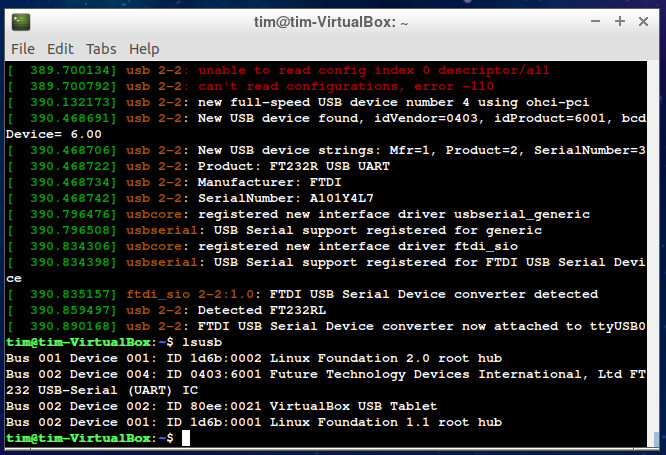
Task: Close the terminal window
Action: click(647, 20)
